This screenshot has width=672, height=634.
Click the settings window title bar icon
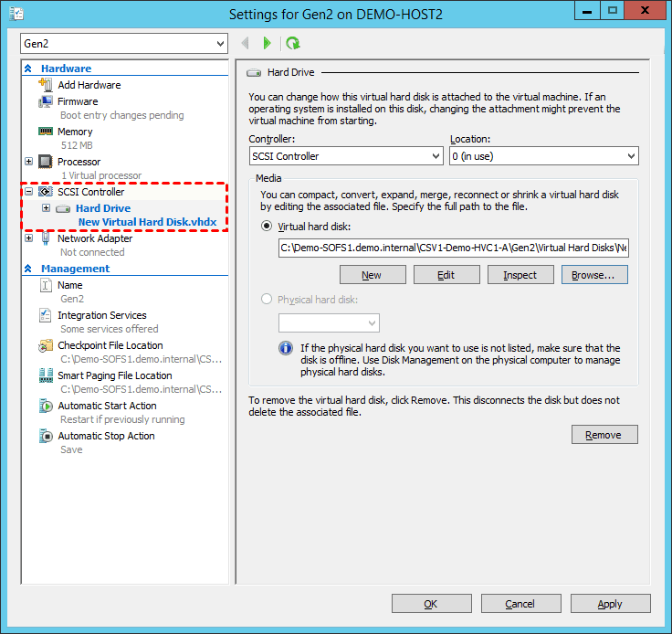coord(16,14)
